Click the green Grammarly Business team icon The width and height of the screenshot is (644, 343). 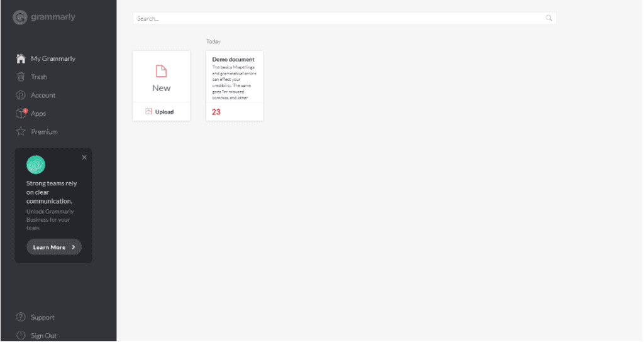point(36,165)
